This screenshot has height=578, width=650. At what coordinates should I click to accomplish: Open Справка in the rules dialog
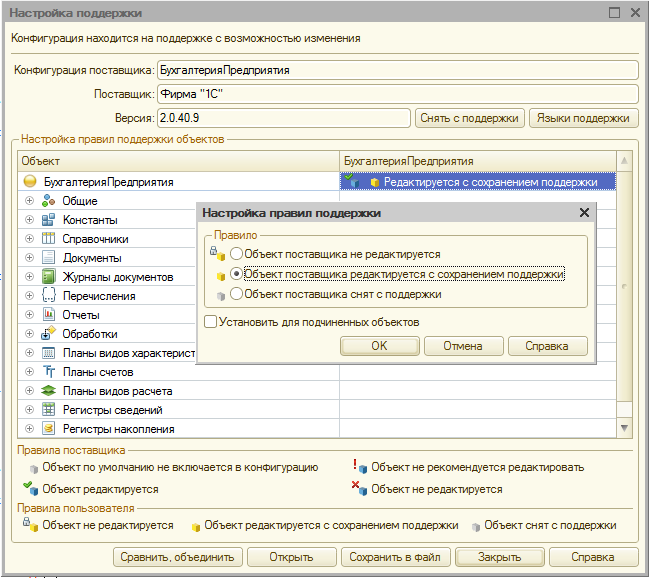pyautogui.click(x=548, y=346)
